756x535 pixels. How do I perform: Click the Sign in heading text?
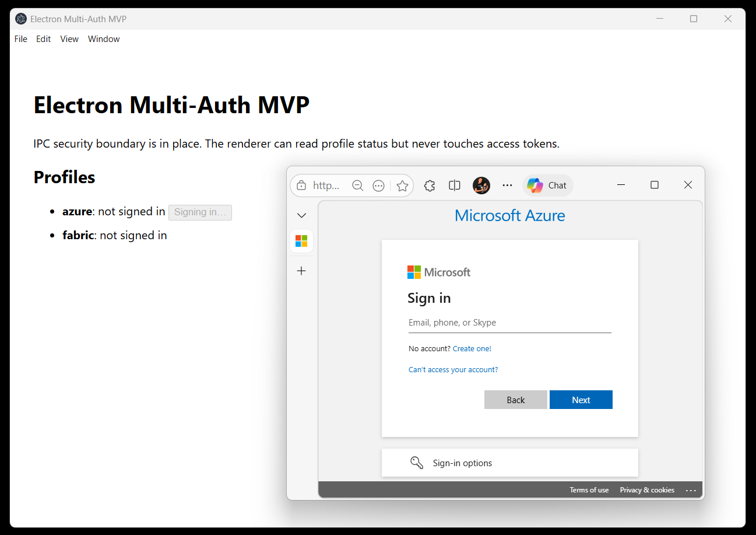pyautogui.click(x=429, y=298)
